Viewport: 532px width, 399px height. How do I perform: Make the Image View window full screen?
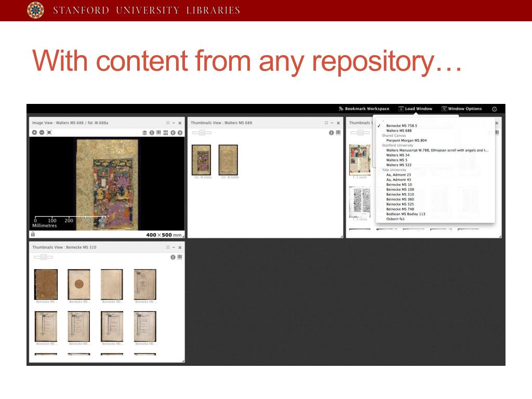(x=168, y=123)
